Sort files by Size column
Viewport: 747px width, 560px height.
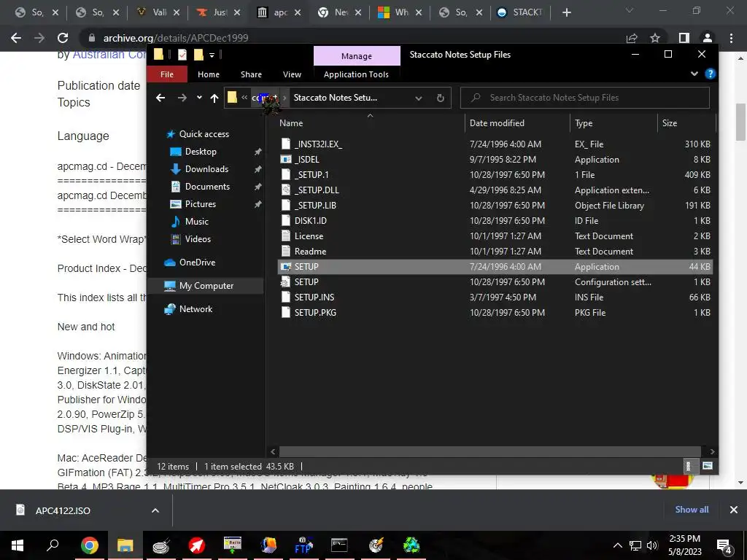tap(670, 122)
